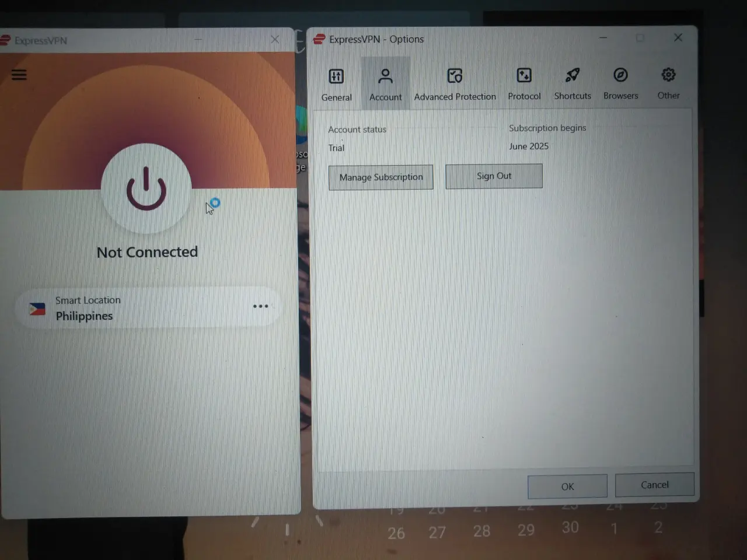Click the Account status label
This screenshot has width=747, height=560.
pos(357,129)
